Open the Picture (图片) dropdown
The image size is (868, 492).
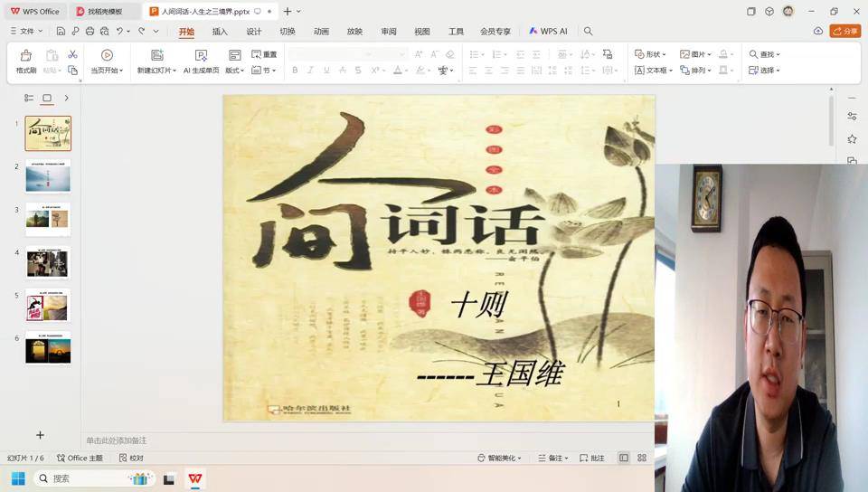pos(696,54)
